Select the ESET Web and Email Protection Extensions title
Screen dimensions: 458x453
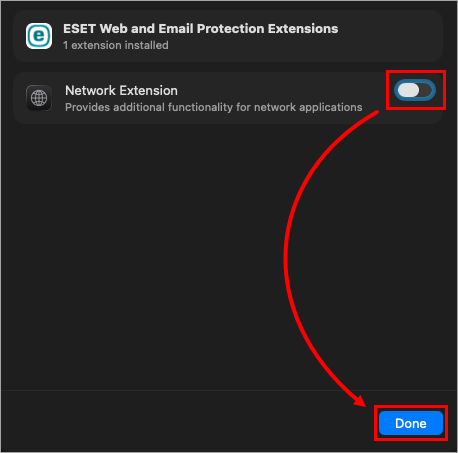click(x=201, y=29)
